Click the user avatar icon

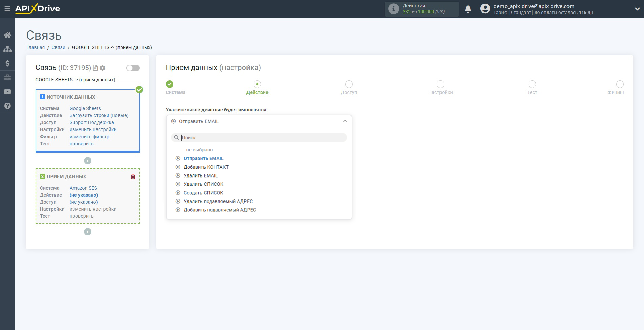pos(485,9)
